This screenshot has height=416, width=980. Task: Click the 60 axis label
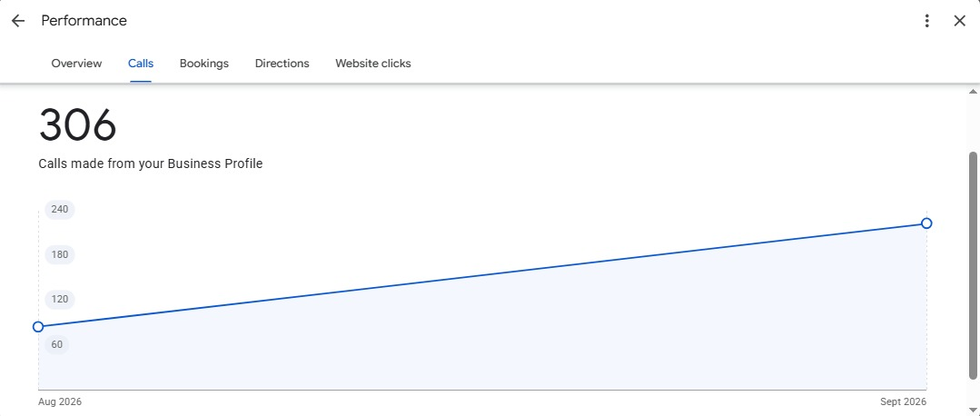[x=57, y=344]
